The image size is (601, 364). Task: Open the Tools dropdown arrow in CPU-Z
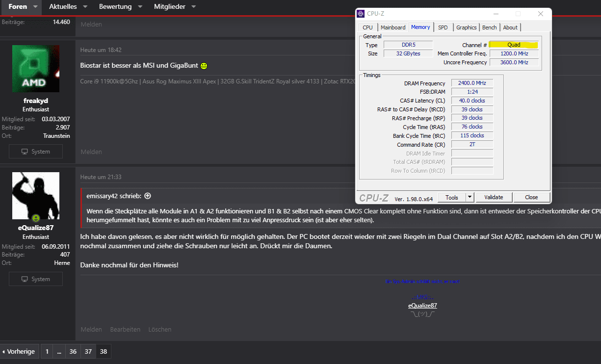pyautogui.click(x=470, y=197)
